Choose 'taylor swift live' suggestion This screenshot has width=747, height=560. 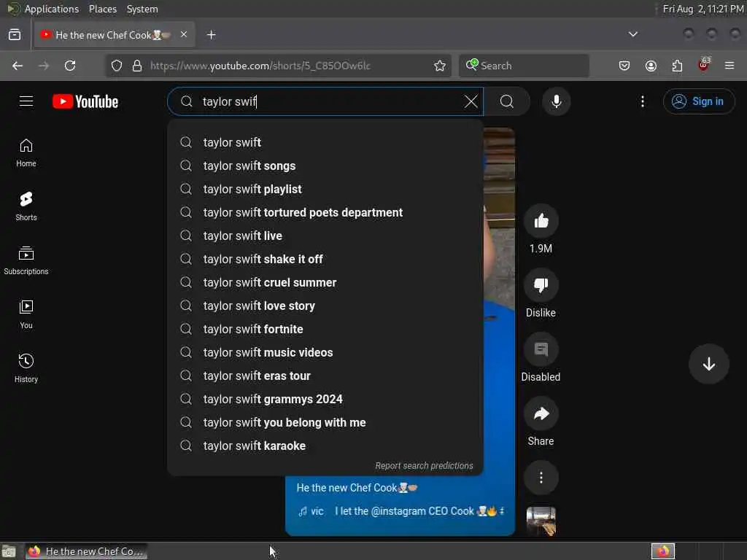(325, 236)
